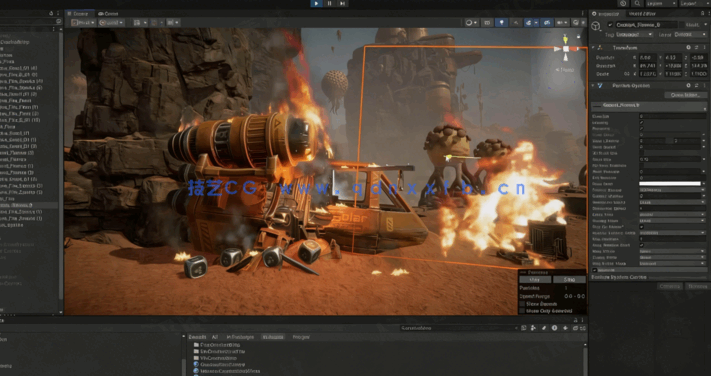The image size is (711, 376).
Task: Select the In Assets search filter
Action: pos(273,337)
